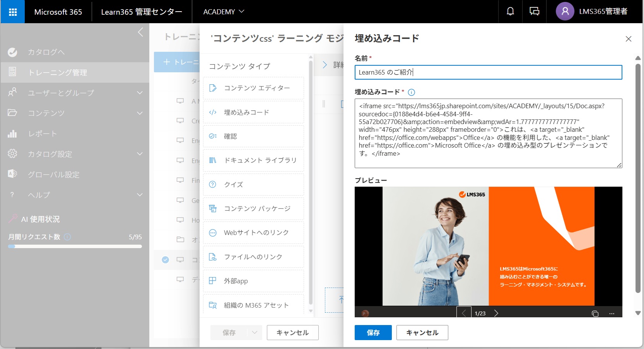The width and height of the screenshot is (644, 349).
Task: Click the カタログ設定 gear icon
Action: coord(12,154)
